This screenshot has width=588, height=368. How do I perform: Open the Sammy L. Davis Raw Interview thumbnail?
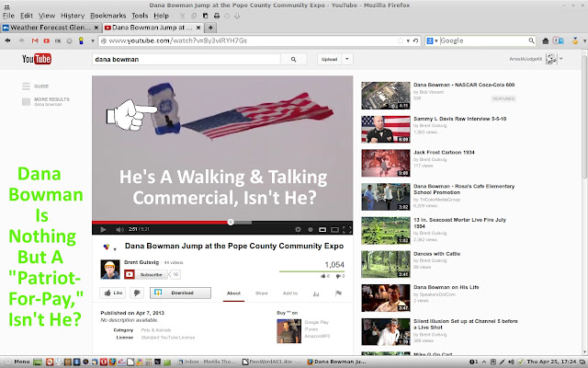click(x=386, y=129)
